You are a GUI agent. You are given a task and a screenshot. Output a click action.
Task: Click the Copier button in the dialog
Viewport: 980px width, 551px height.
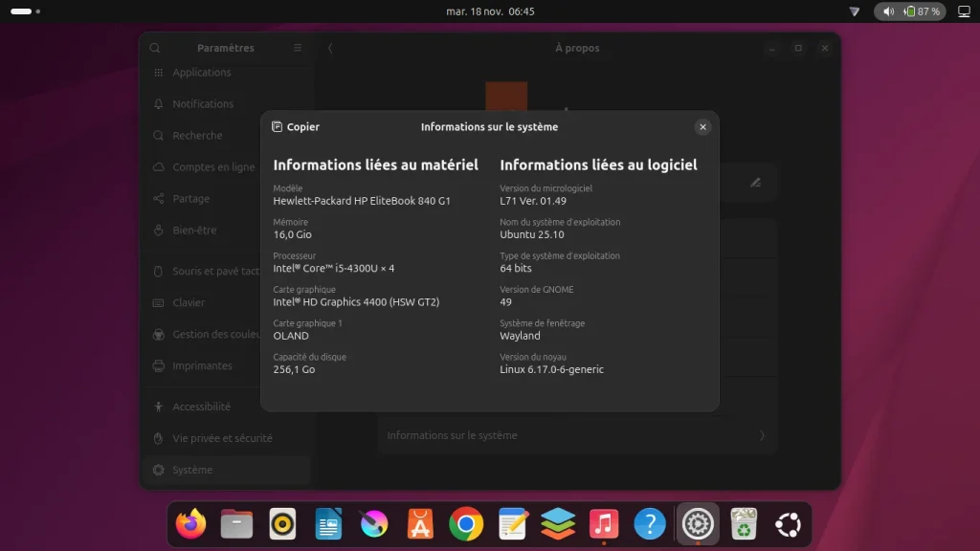[296, 127]
